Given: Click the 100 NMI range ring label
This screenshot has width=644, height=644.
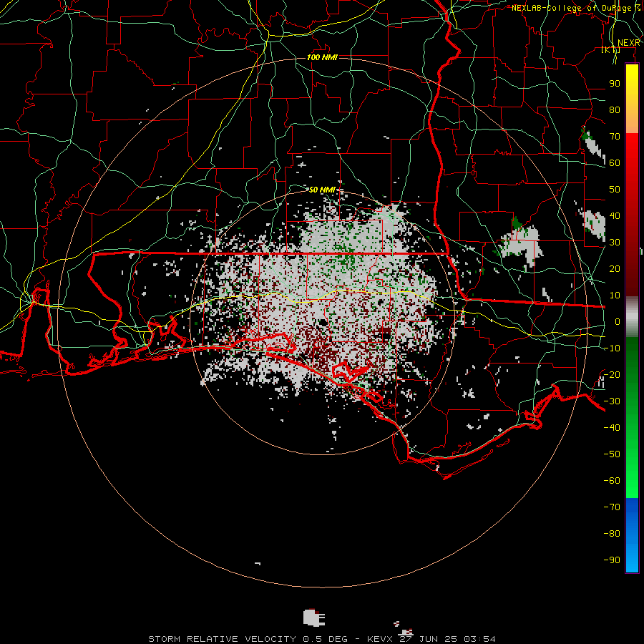Looking at the screenshot, I should [x=322, y=57].
